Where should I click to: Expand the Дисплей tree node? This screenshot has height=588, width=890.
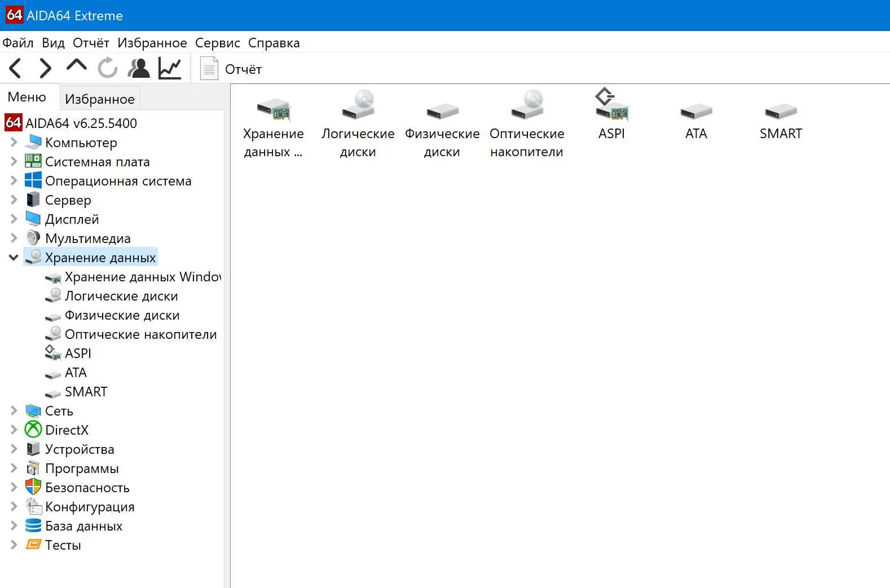[x=14, y=219]
